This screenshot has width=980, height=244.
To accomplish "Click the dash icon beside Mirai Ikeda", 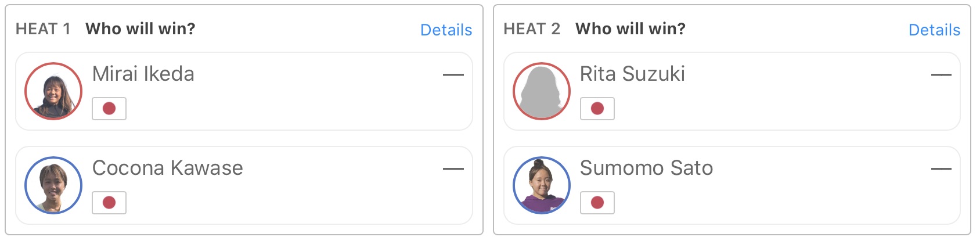I will click(x=453, y=75).
